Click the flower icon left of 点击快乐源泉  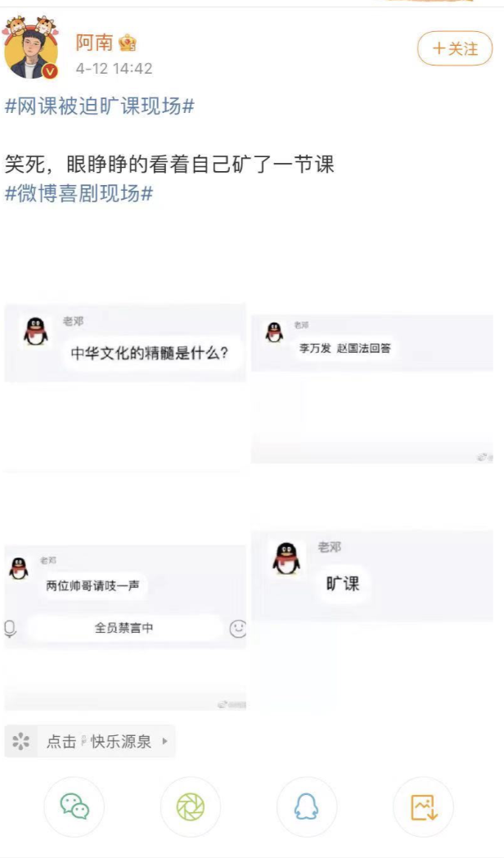tap(20, 742)
